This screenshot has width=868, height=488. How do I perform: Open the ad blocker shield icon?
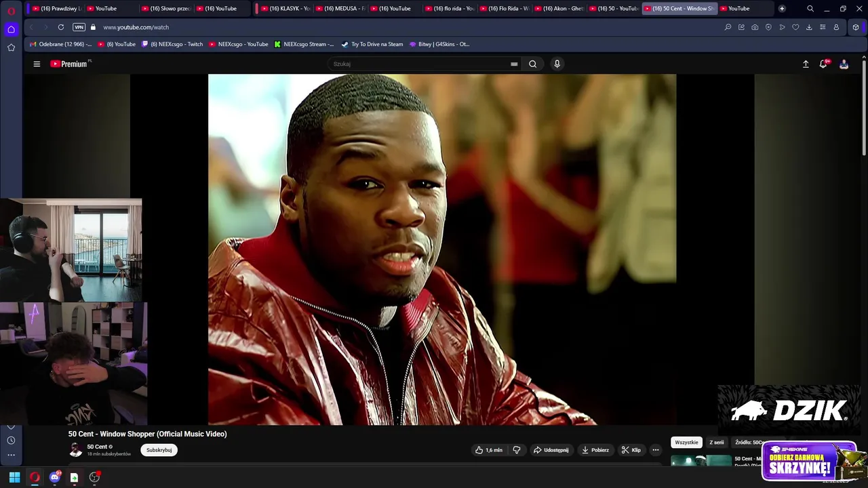(768, 27)
